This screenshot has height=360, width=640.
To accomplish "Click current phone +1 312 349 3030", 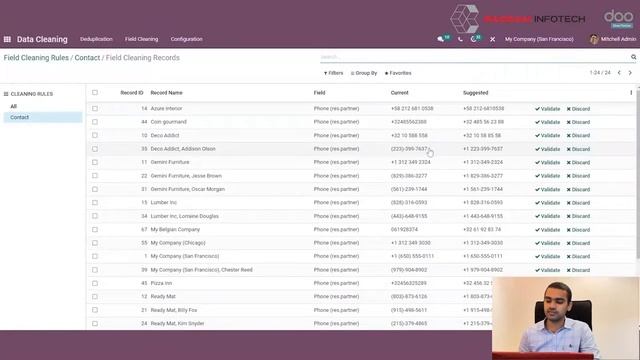I will [x=411, y=243].
